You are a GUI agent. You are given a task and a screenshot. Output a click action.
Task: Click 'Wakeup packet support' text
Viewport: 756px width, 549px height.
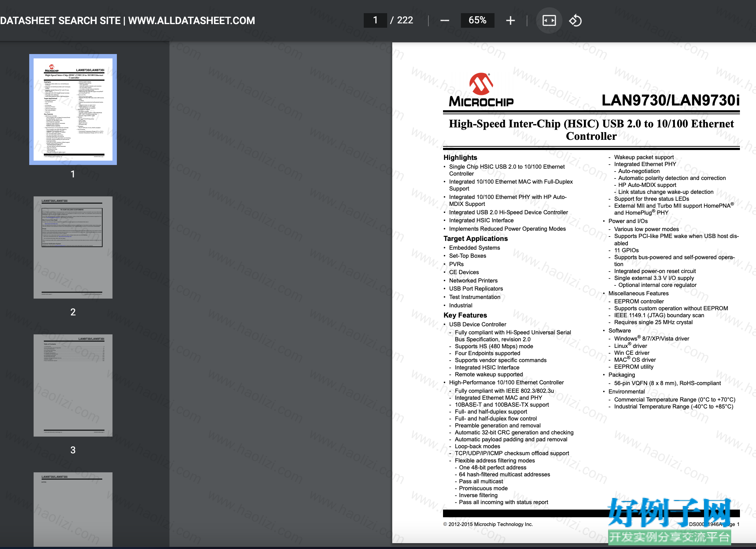[x=644, y=157]
